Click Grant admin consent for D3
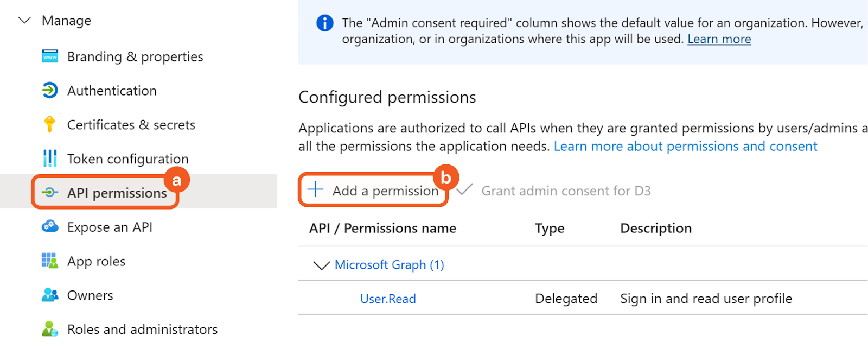Image resolution: width=868 pixels, height=348 pixels. [x=566, y=191]
